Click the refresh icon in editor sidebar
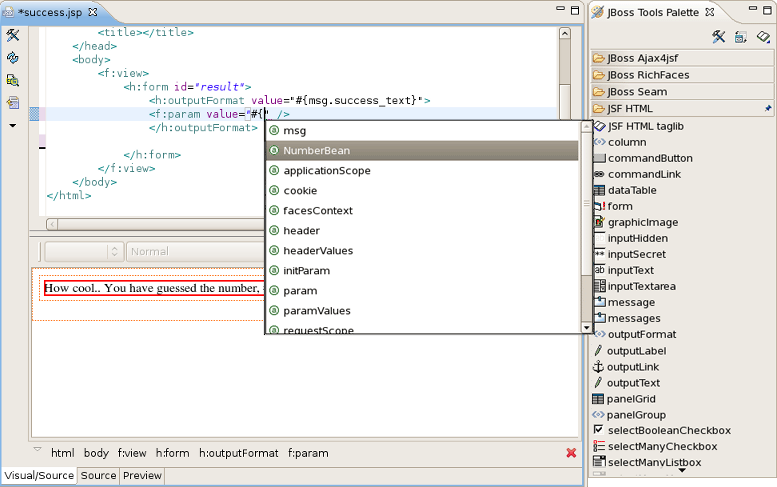The width and height of the screenshot is (777, 487). 12,58
